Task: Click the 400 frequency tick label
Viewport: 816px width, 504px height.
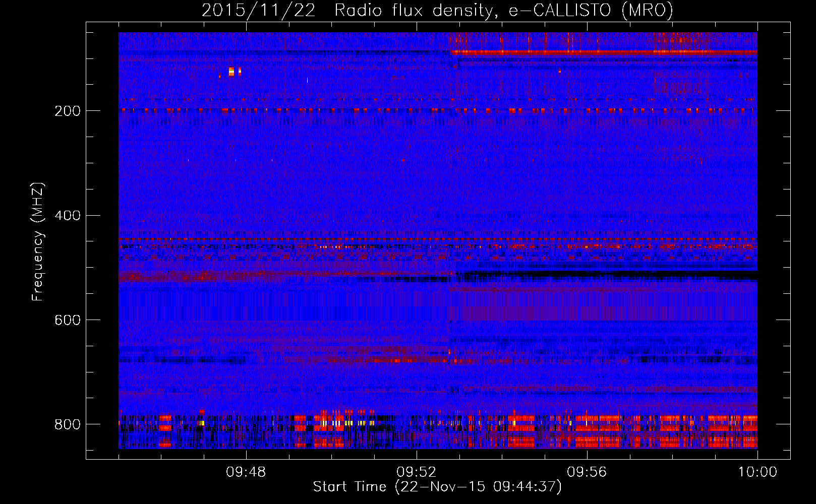Action: tap(67, 216)
